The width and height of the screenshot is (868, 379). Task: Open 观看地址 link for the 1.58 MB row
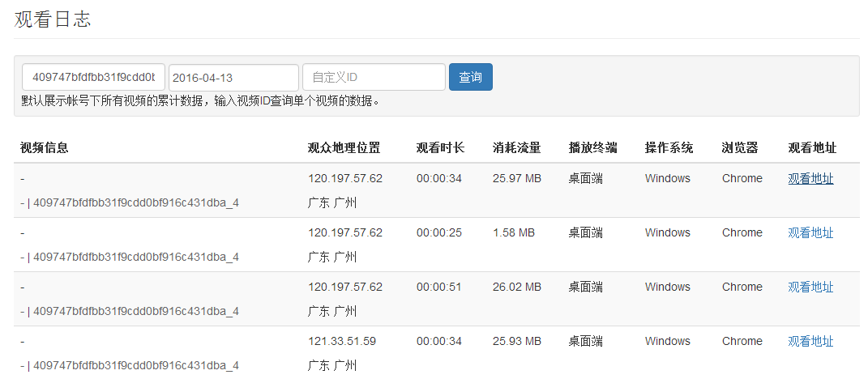point(810,233)
